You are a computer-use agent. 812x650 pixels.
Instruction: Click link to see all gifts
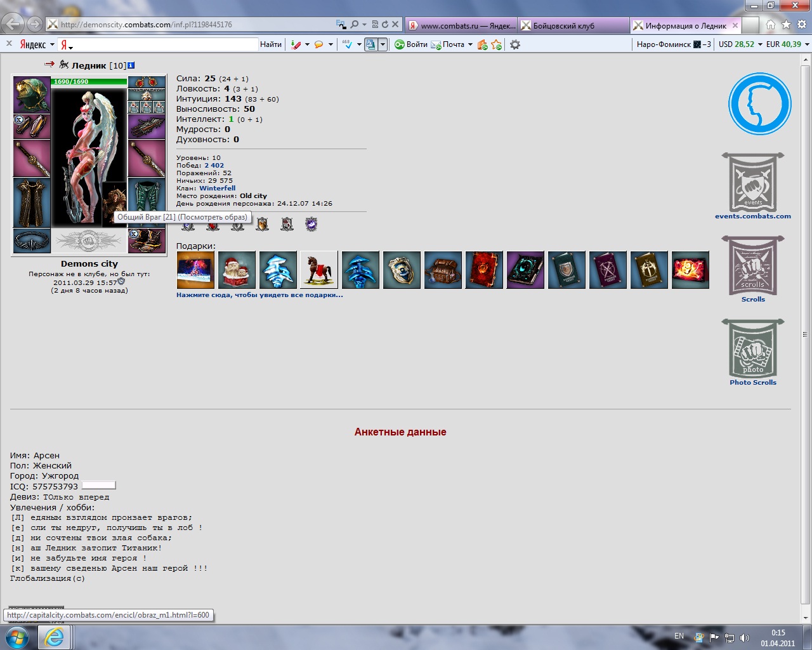tap(259, 295)
